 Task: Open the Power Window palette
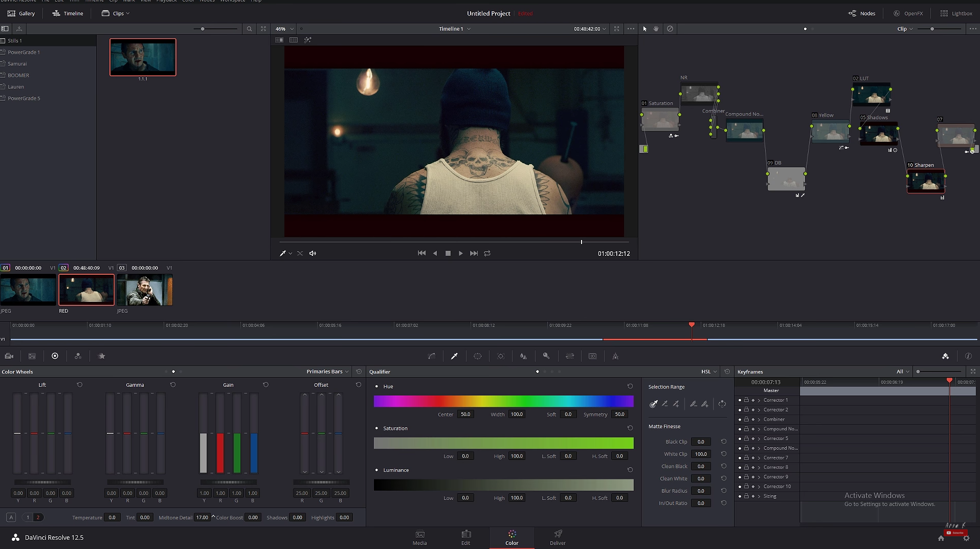click(477, 356)
